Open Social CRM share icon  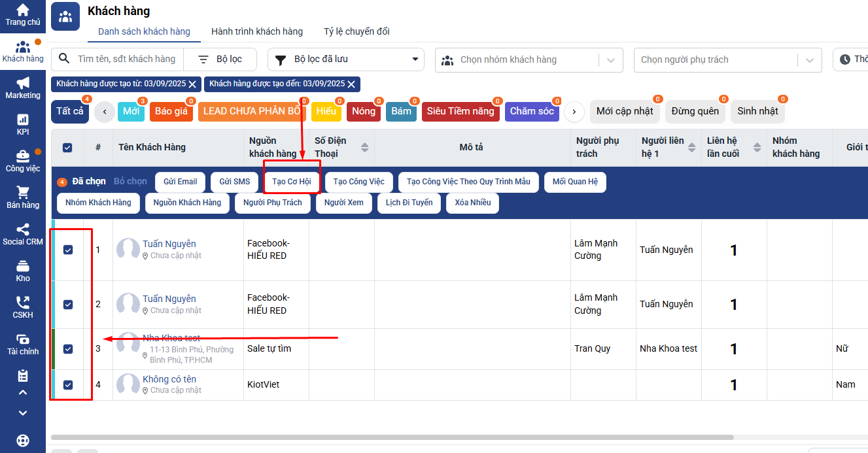[x=23, y=234]
